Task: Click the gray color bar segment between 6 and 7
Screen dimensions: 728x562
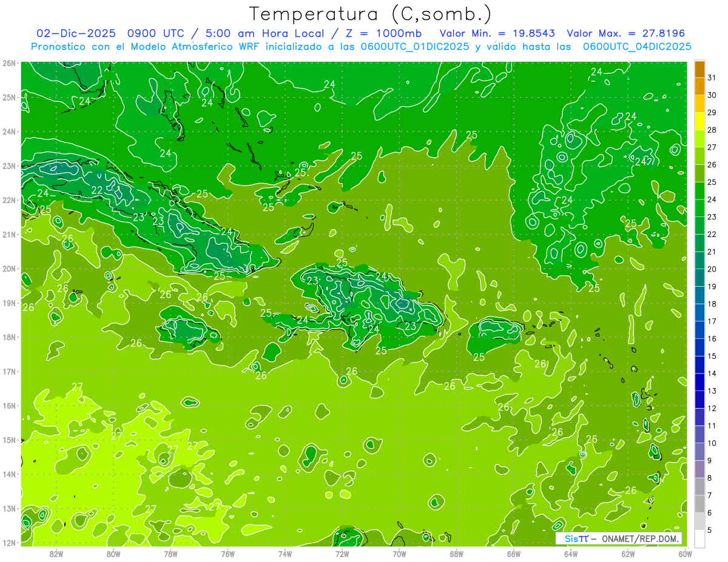Action: tap(699, 504)
